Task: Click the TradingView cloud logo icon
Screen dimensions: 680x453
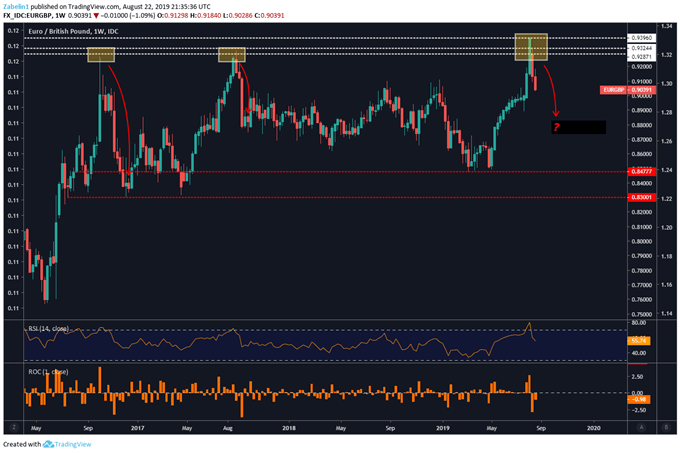Action: tap(48, 444)
